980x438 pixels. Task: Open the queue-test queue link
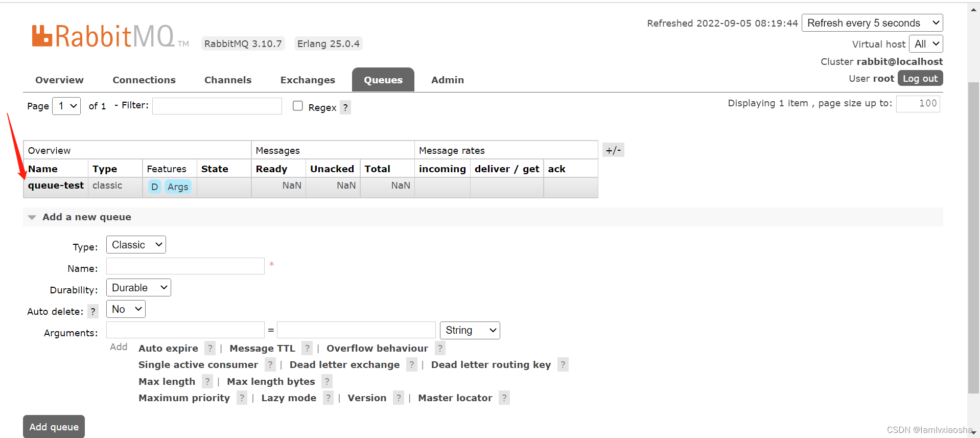coord(56,186)
